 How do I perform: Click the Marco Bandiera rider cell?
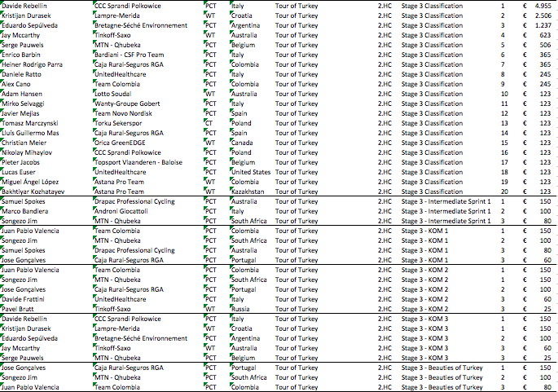pos(24,211)
